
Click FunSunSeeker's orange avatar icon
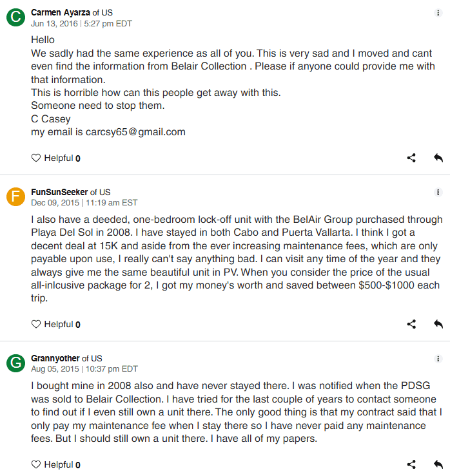[x=15, y=196]
